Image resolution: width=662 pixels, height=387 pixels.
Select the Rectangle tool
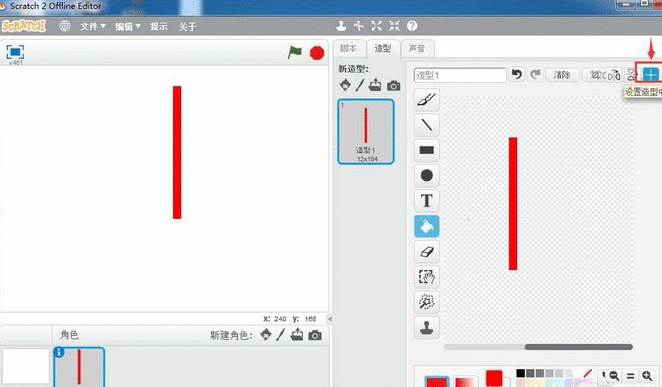point(426,150)
